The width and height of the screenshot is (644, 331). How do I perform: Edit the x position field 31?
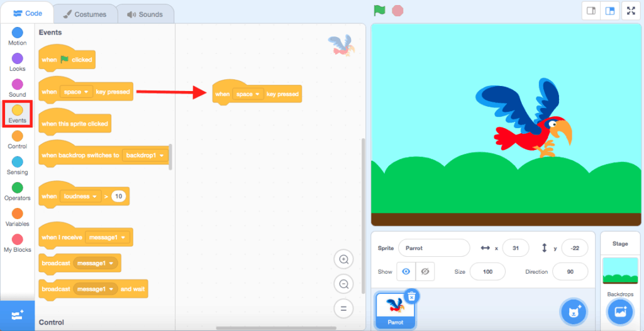pyautogui.click(x=516, y=248)
